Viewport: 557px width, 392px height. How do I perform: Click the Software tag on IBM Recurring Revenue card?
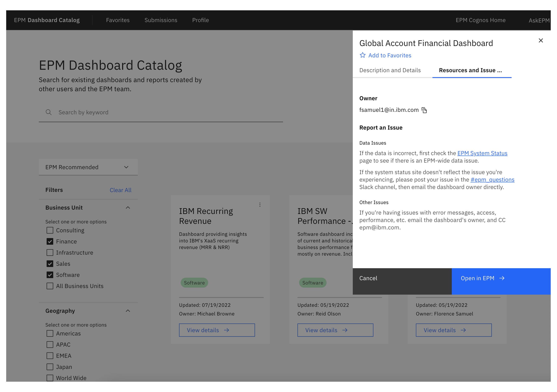pyautogui.click(x=194, y=283)
